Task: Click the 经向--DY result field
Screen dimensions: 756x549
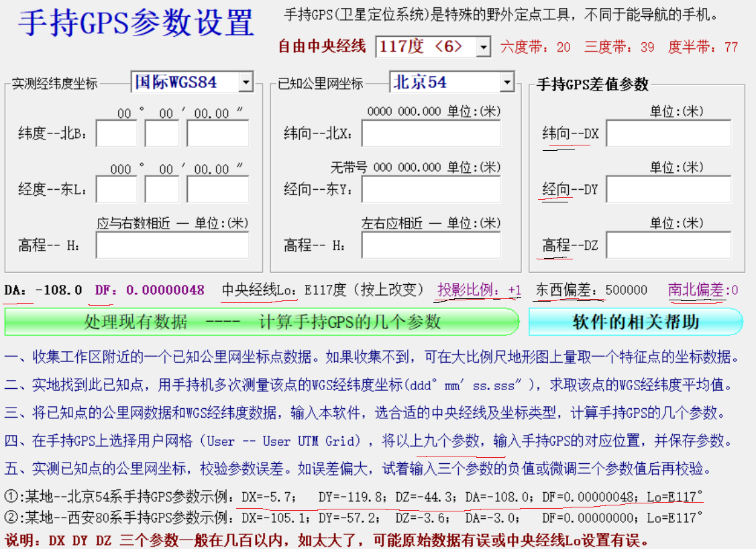Action: tap(669, 190)
